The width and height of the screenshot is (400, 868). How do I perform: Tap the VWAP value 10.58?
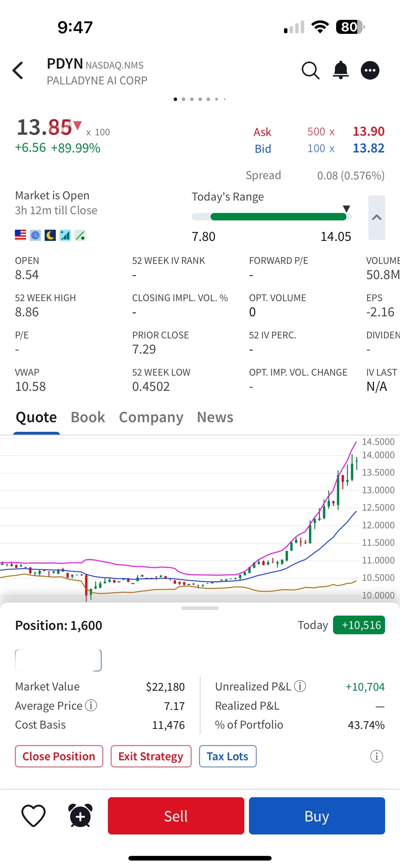30,387
